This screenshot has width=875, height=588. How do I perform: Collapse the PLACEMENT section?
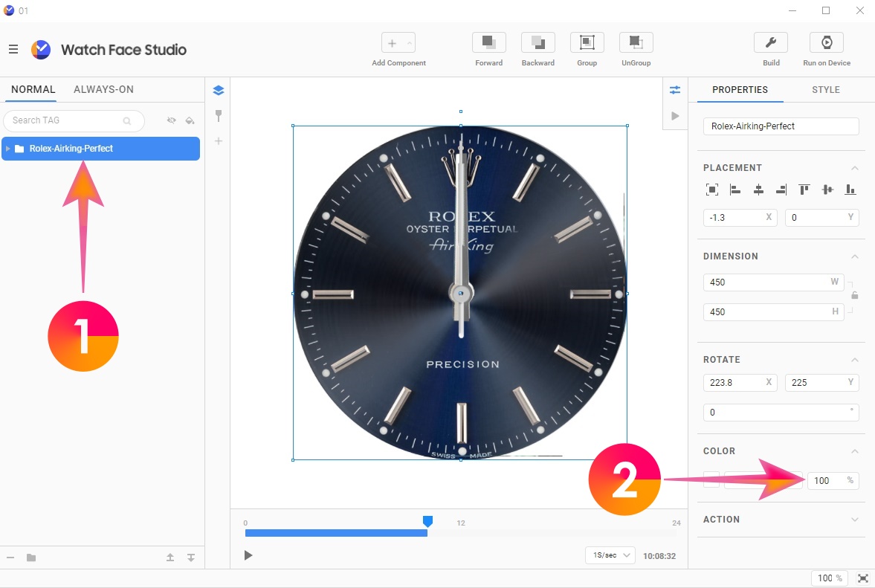854,168
